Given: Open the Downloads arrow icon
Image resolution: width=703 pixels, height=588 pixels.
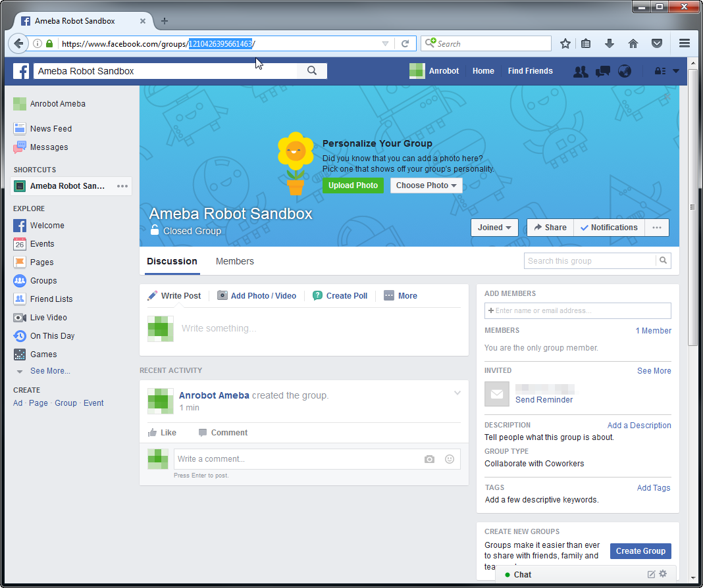Looking at the screenshot, I should pos(610,43).
